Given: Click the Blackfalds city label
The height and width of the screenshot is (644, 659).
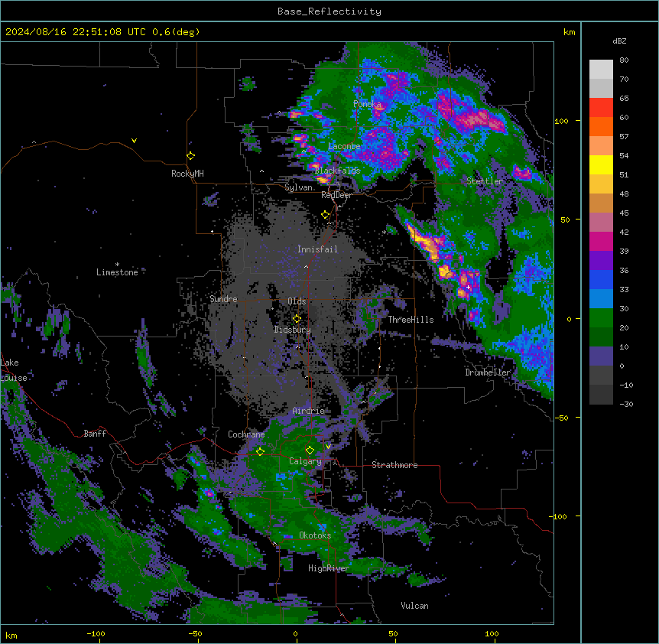Looking at the screenshot, I should 337,171.
